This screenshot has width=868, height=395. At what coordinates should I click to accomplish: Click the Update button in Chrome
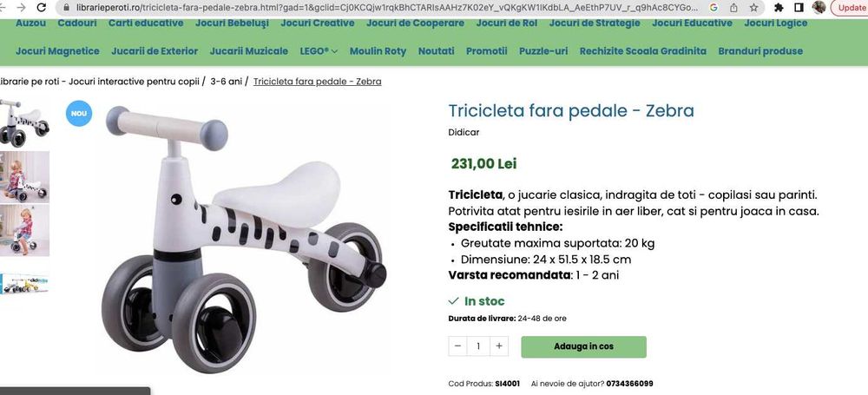[850, 8]
